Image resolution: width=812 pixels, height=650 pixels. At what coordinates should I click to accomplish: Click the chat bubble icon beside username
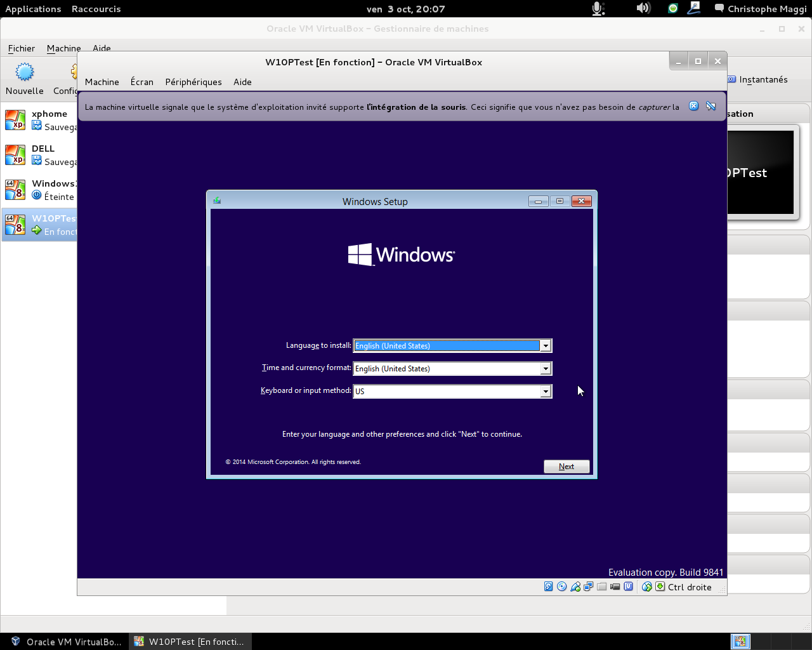tap(719, 8)
